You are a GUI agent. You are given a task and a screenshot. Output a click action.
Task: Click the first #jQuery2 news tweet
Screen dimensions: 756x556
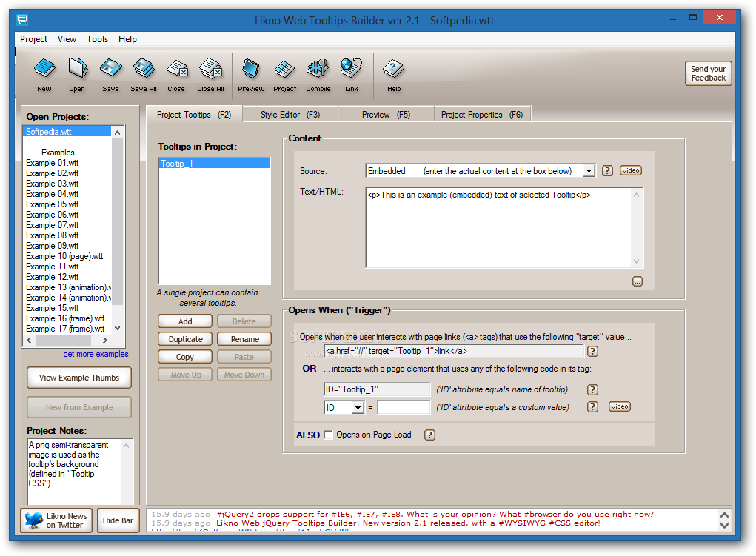pos(435,514)
